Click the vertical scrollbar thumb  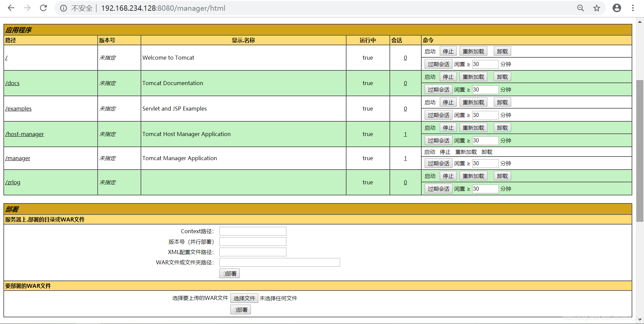(640, 151)
